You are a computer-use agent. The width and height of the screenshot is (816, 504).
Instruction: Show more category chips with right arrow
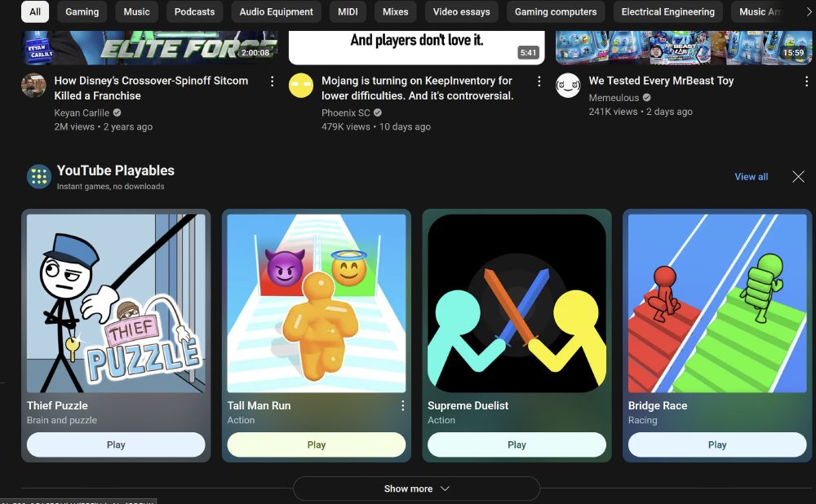(x=808, y=12)
